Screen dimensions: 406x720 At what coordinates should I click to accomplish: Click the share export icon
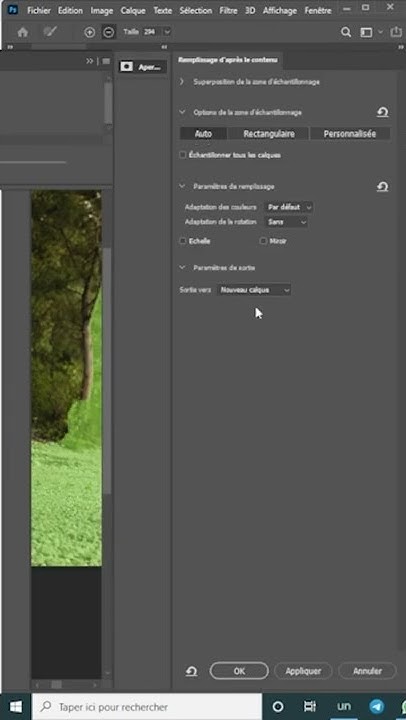396,32
